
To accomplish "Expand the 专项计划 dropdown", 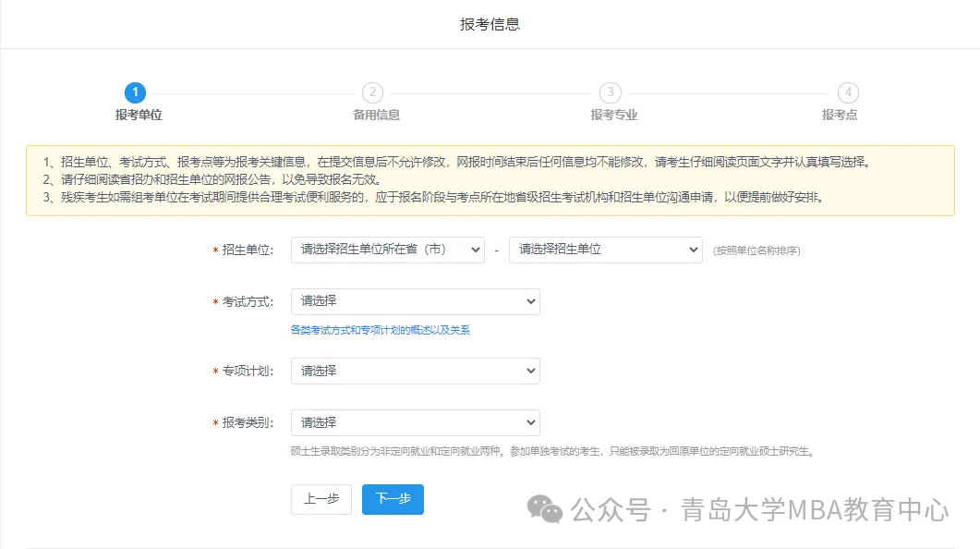I will point(415,371).
